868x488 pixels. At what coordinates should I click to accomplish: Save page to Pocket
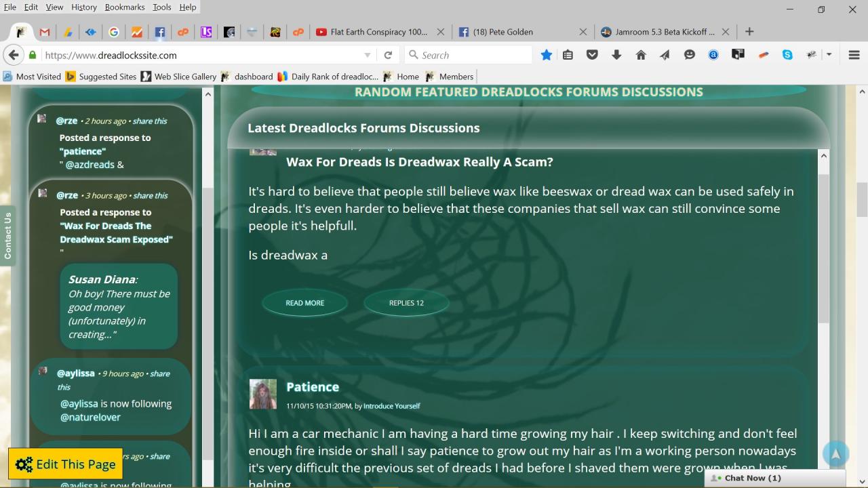click(592, 55)
